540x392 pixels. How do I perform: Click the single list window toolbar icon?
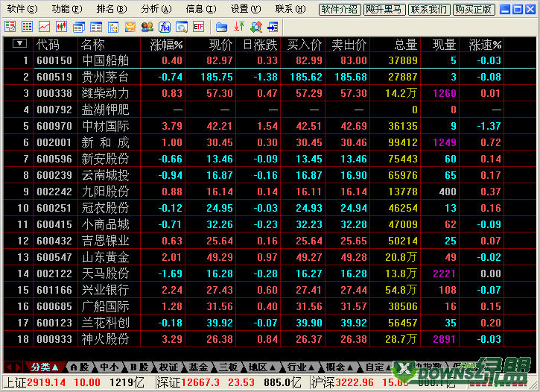96,27
